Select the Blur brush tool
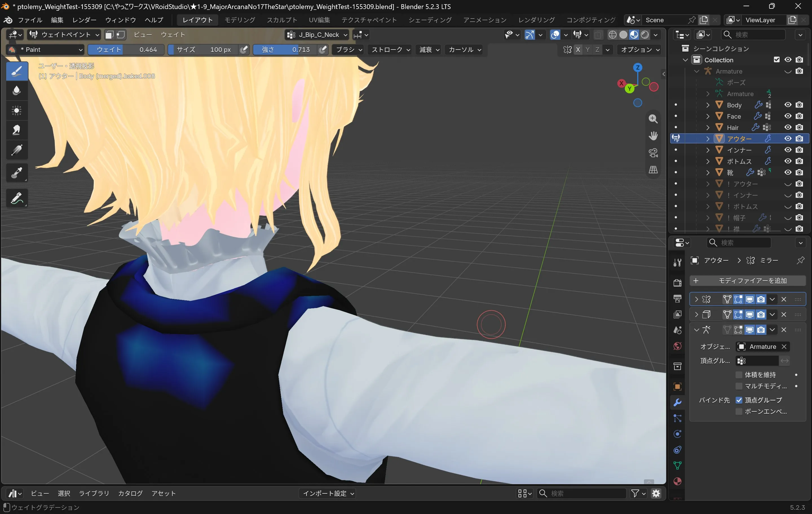Screen dimensions: 812x514 pos(17,90)
